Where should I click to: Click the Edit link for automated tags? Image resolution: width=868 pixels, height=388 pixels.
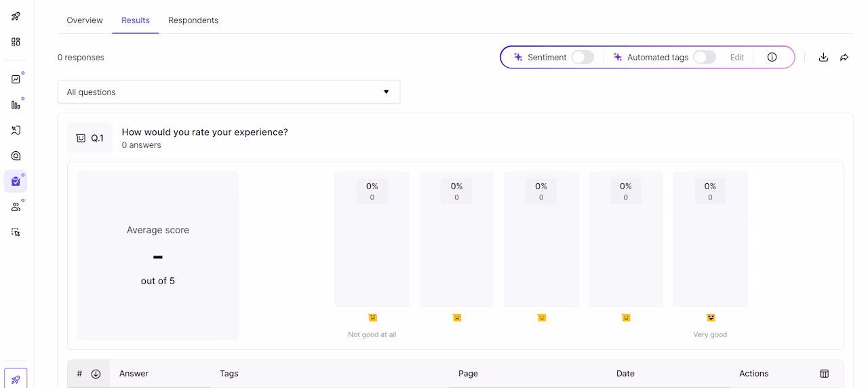tap(737, 58)
